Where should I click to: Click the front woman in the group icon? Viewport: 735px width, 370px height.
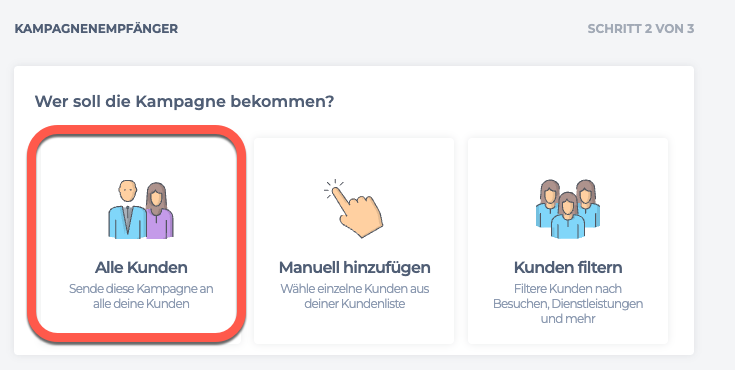point(568,216)
